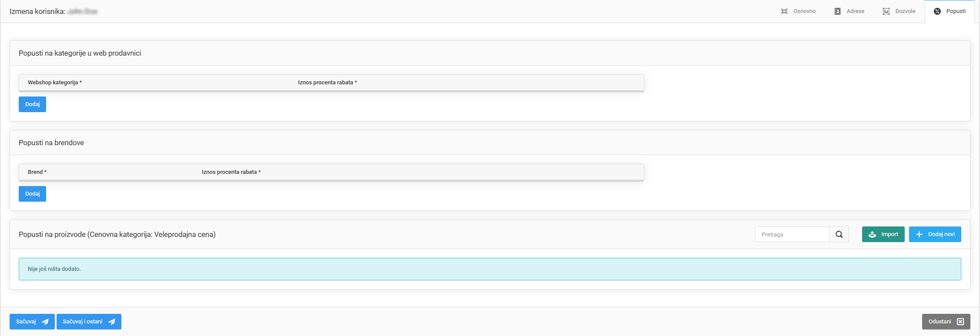
Task: Cancel editing with Odustani
Action: 946,322
